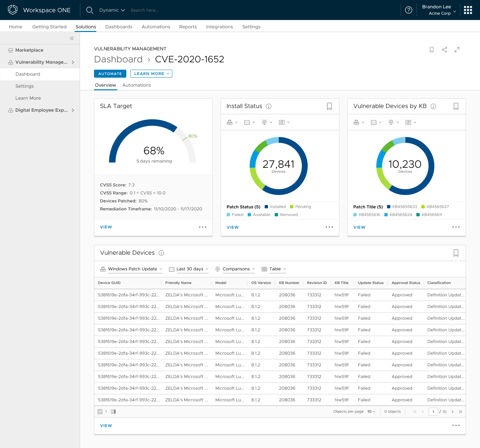Open Brandon Lee account dropdown
Image resolution: width=480 pixels, height=448 pixels.
[439, 10]
